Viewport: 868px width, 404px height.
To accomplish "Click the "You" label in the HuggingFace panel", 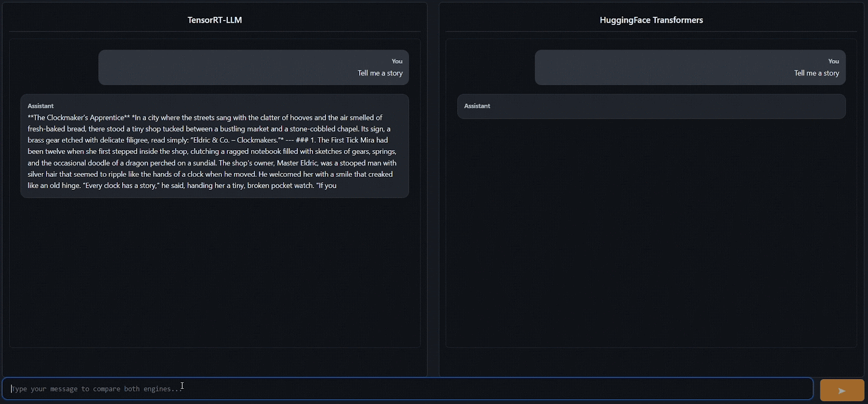I will pos(833,61).
